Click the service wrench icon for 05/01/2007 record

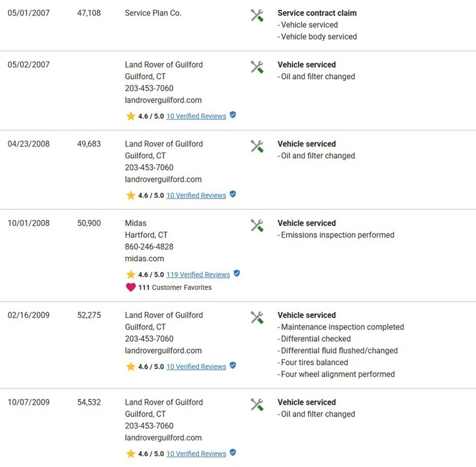pyautogui.click(x=257, y=15)
